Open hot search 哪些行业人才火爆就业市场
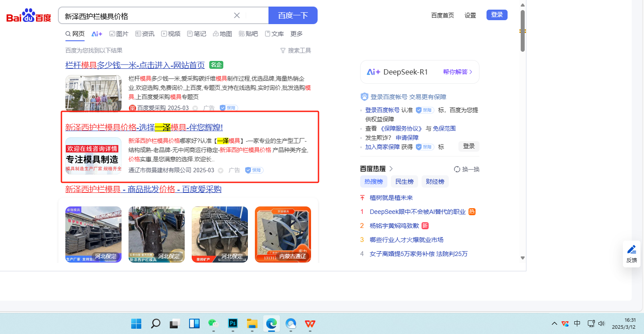 click(407, 240)
